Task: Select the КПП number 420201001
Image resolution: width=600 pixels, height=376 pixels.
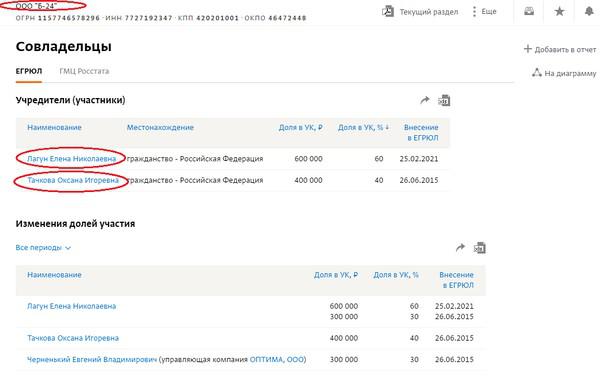Action: [217, 18]
